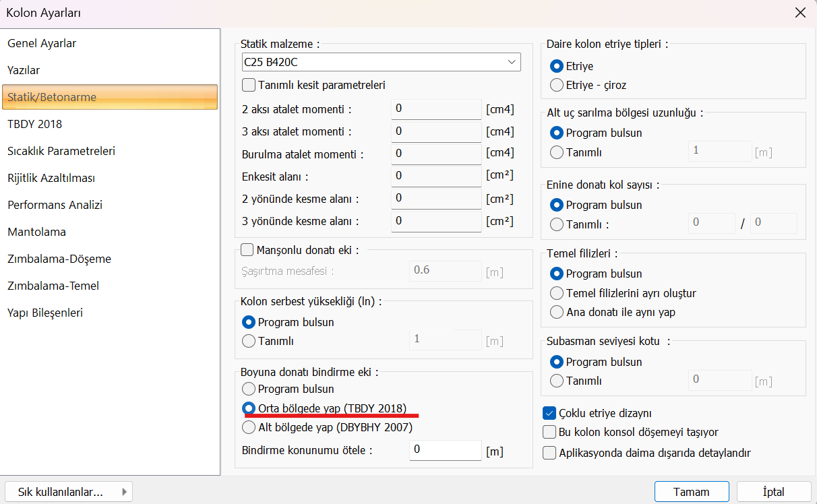The image size is (817, 504).
Task: Cancel with the İptal button
Action: 774,492
